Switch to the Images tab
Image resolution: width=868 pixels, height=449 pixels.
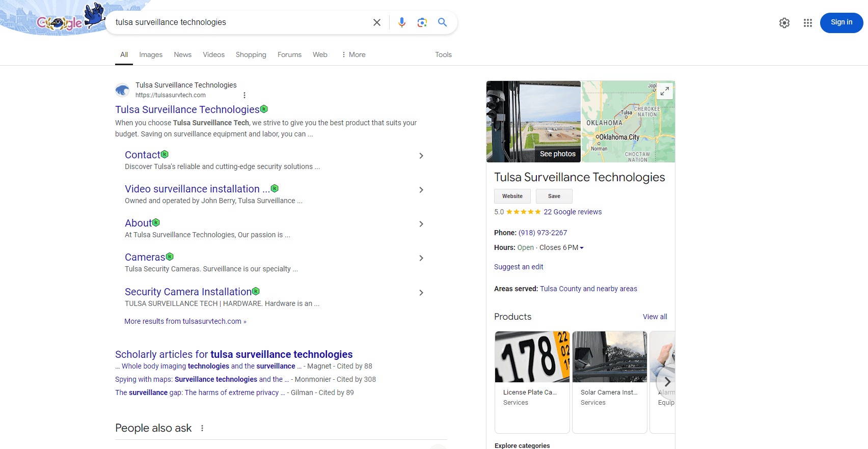tap(151, 54)
